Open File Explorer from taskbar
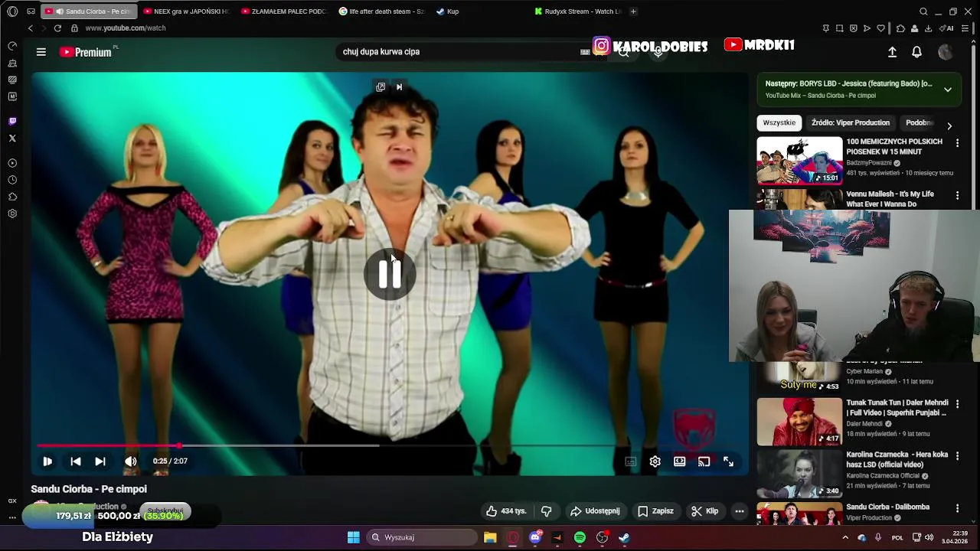This screenshot has height=551, width=980. tap(490, 537)
